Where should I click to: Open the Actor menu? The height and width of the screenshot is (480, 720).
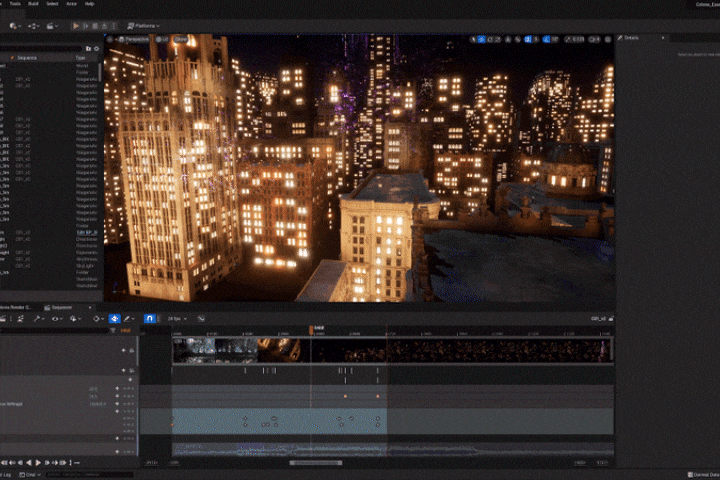72,4
